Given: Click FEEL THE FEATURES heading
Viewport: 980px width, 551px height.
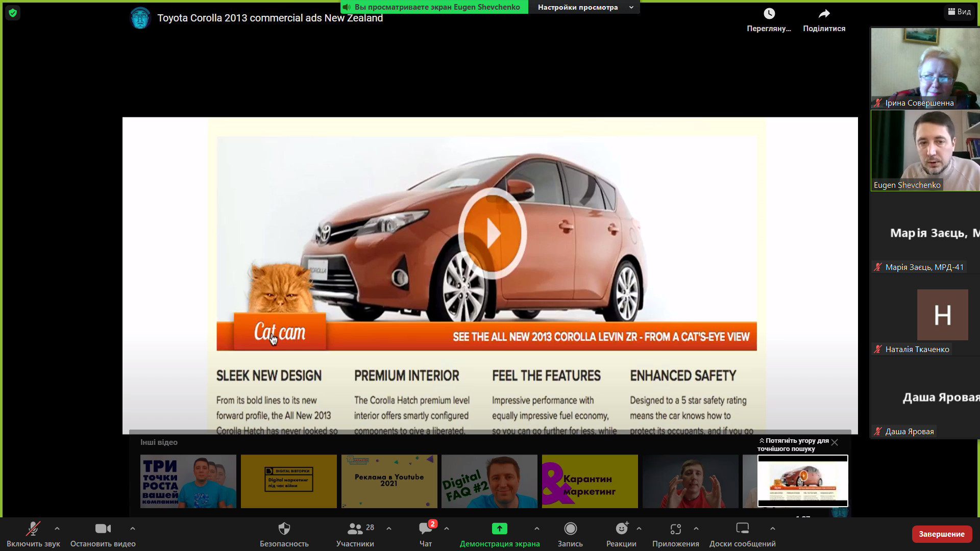Looking at the screenshot, I should pyautogui.click(x=546, y=376).
